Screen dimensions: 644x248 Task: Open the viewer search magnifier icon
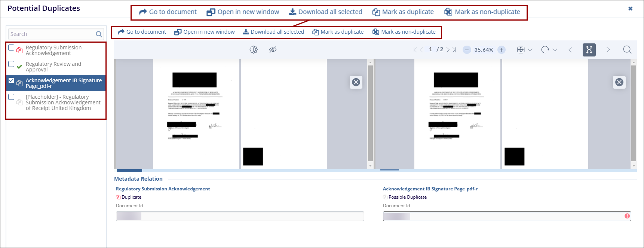tap(627, 50)
